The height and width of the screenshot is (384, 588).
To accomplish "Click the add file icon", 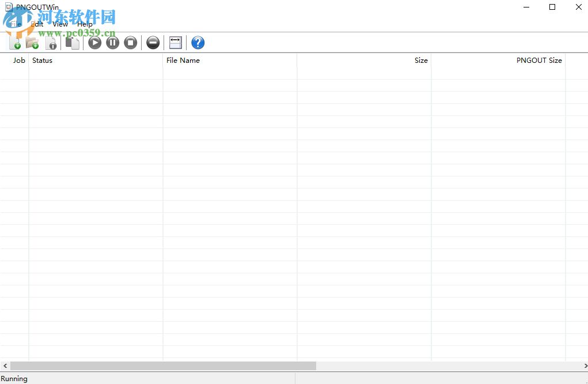I will (15, 43).
